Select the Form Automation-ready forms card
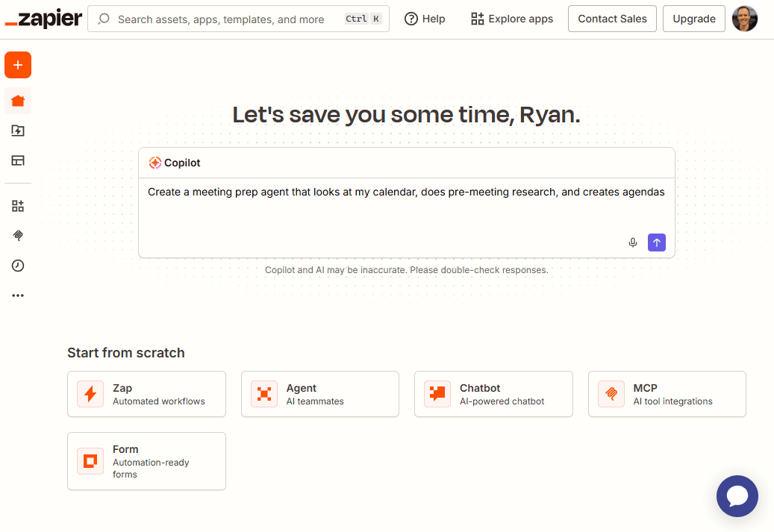Viewport: 774px width, 532px height. [146, 461]
